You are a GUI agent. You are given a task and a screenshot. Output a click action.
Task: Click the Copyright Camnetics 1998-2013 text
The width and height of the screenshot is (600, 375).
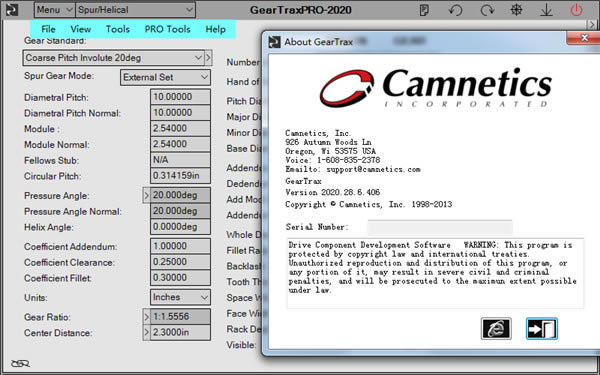coord(368,204)
